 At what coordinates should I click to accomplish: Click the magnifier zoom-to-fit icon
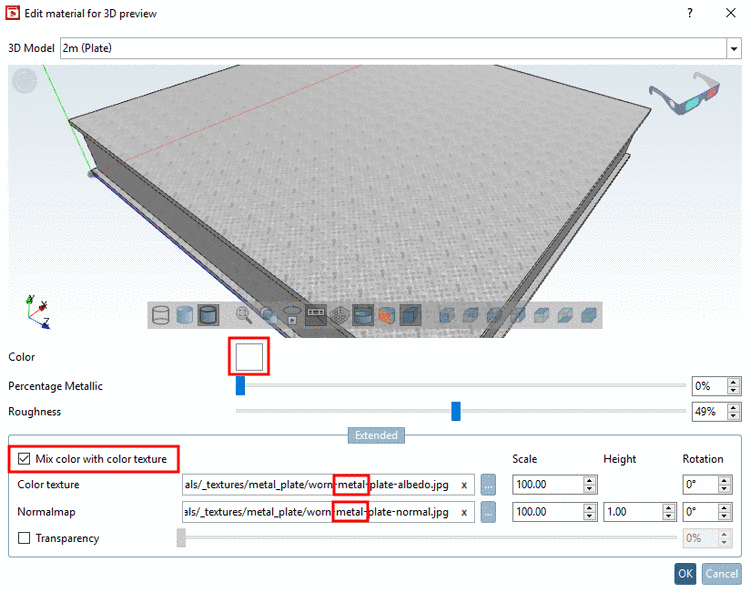coord(244,316)
